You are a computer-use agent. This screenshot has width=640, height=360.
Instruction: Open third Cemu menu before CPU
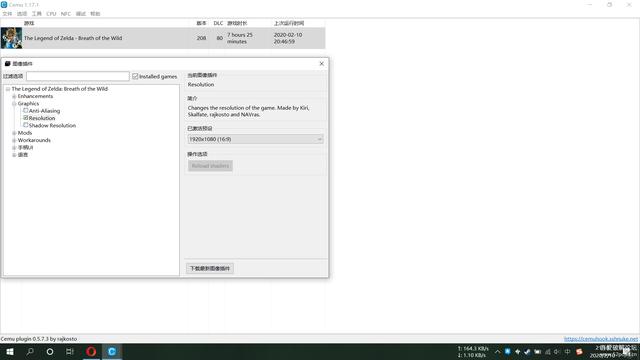click(37, 13)
